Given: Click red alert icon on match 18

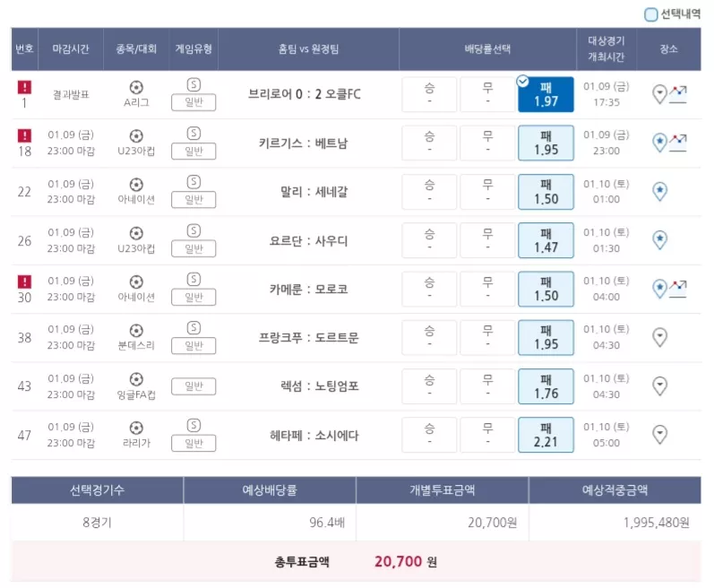Looking at the screenshot, I should click(x=24, y=135).
